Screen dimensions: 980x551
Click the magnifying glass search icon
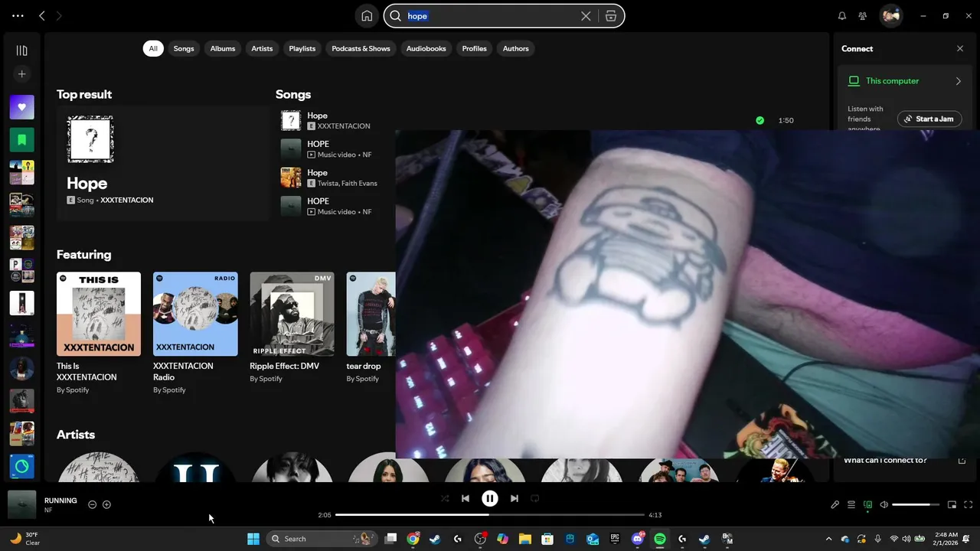point(396,16)
